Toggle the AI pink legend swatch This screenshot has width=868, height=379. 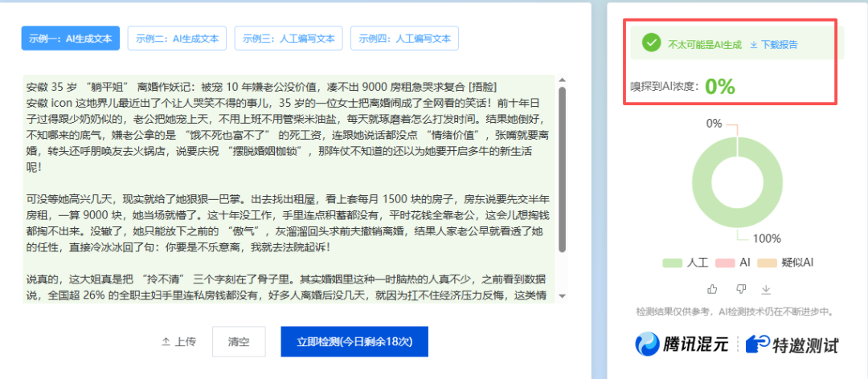(725, 263)
